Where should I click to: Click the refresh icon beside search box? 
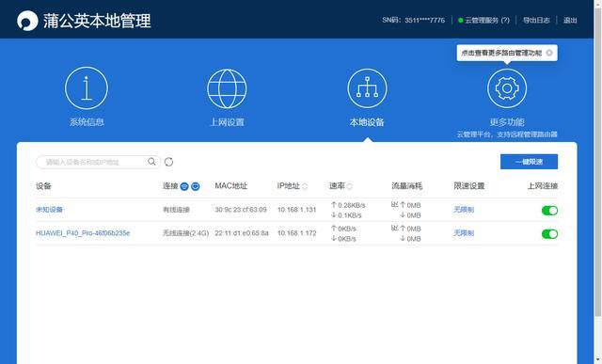[x=168, y=162]
